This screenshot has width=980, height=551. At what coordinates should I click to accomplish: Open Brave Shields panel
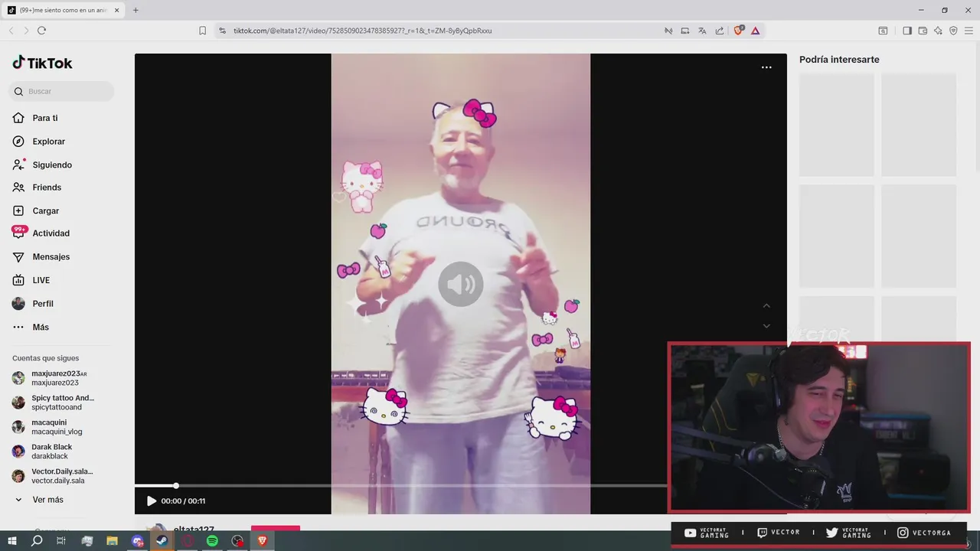(738, 31)
